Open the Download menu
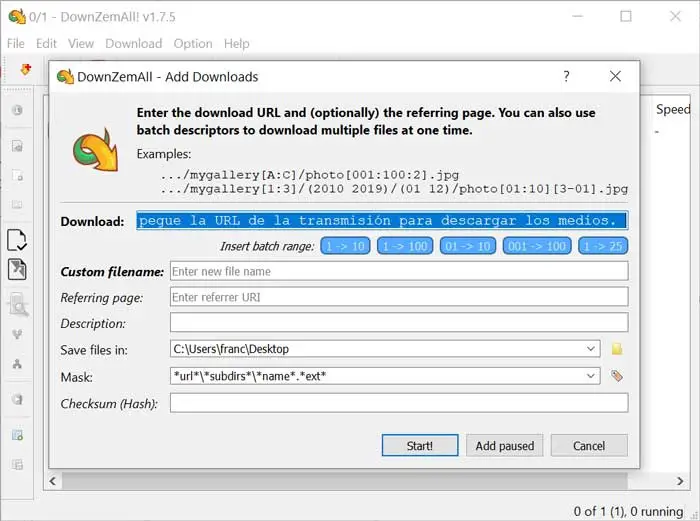 tap(133, 44)
